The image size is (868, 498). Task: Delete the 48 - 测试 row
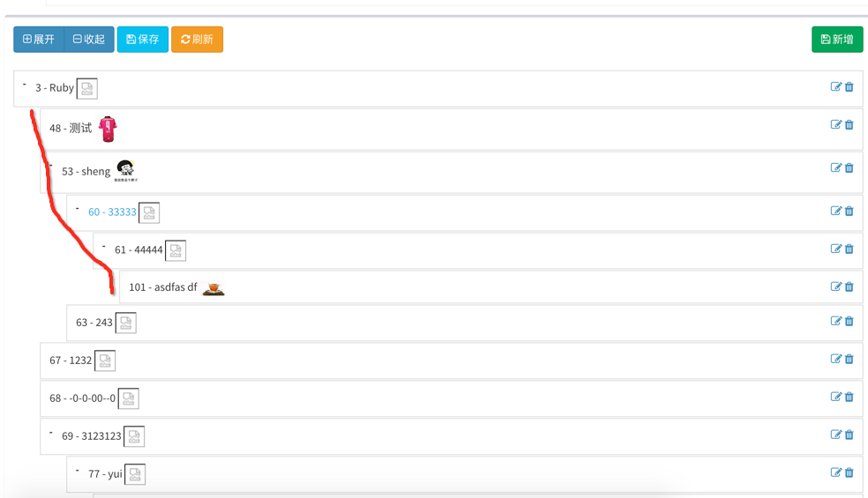pyautogui.click(x=849, y=124)
